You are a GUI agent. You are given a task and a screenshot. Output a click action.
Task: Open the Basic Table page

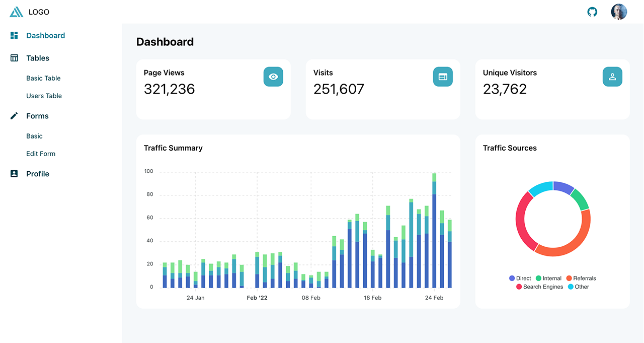[x=43, y=78]
